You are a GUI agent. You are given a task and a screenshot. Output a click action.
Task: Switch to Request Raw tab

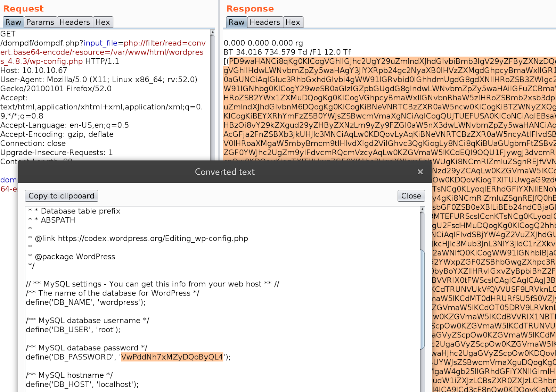13,22
